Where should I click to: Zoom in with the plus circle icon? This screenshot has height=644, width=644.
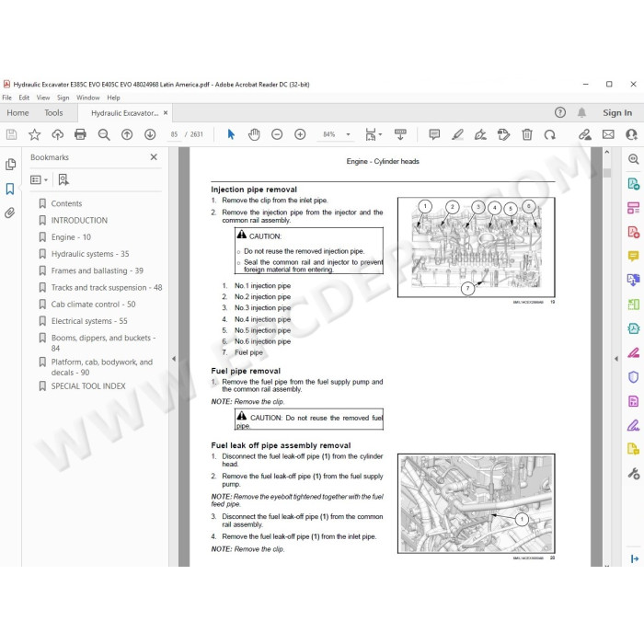tap(300, 134)
